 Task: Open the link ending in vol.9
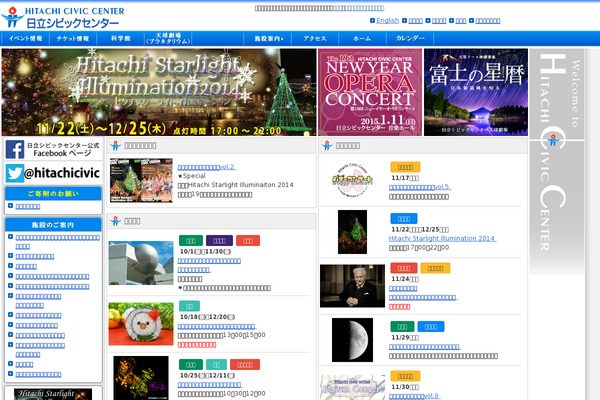[414, 396]
